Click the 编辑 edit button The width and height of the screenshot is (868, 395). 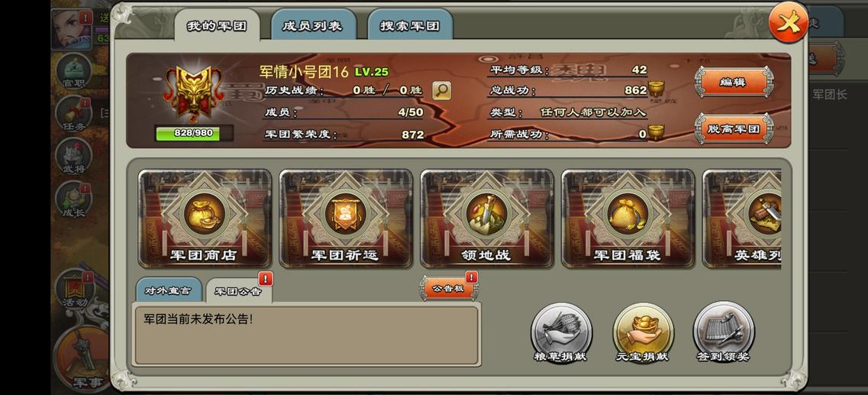[x=734, y=82]
